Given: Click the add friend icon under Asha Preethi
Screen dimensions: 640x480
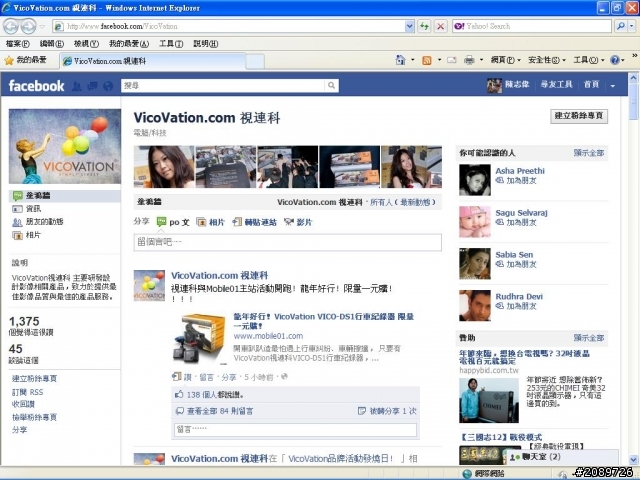Looking at the screenshot, I should [500, 180].
